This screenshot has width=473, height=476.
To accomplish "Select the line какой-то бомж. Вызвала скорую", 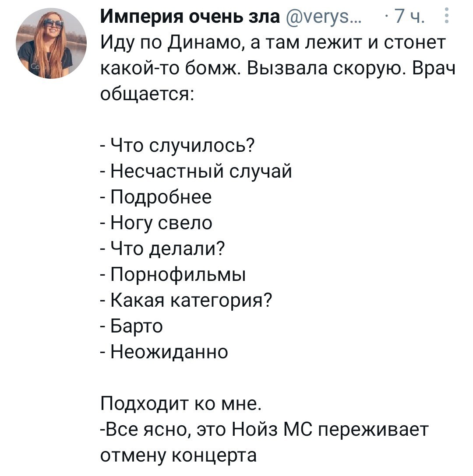I will click(278, 69).
